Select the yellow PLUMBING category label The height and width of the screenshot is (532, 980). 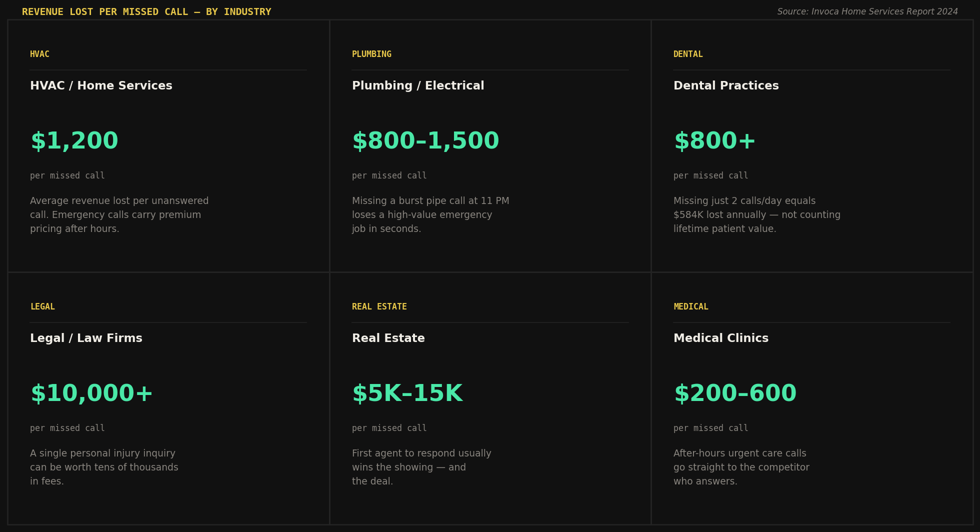click(371, 54)
